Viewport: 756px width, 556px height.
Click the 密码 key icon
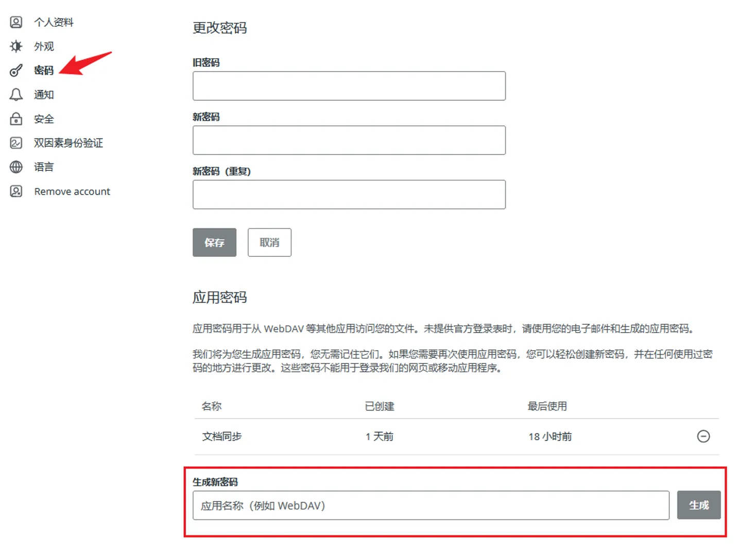[x=16, y=71]
